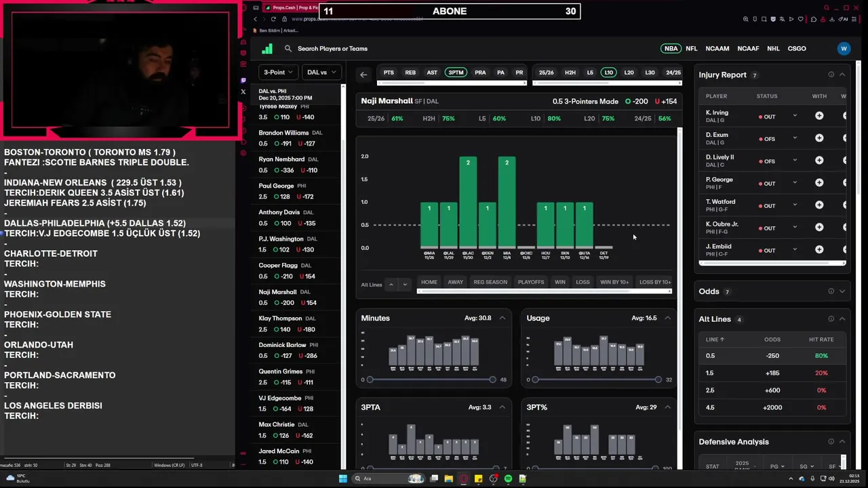Open Defensive Analysis info icon
This screenshot has height=488, width=868.
pyautogui.click(x=831, y=442)
